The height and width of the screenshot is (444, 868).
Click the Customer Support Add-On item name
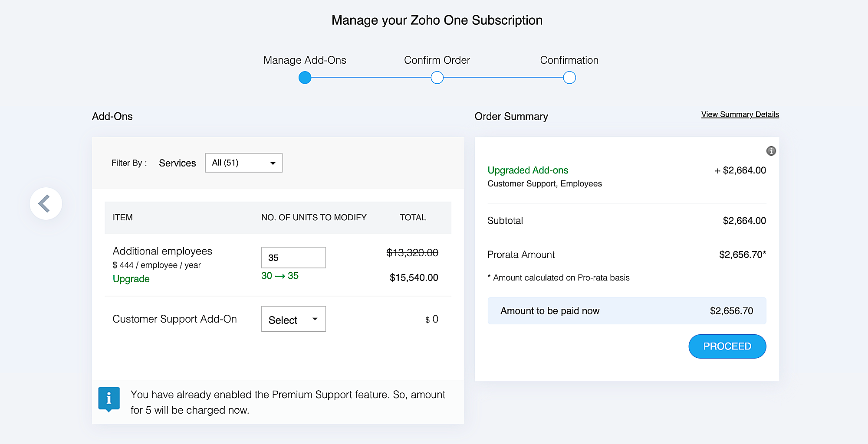tap(174, 319)
